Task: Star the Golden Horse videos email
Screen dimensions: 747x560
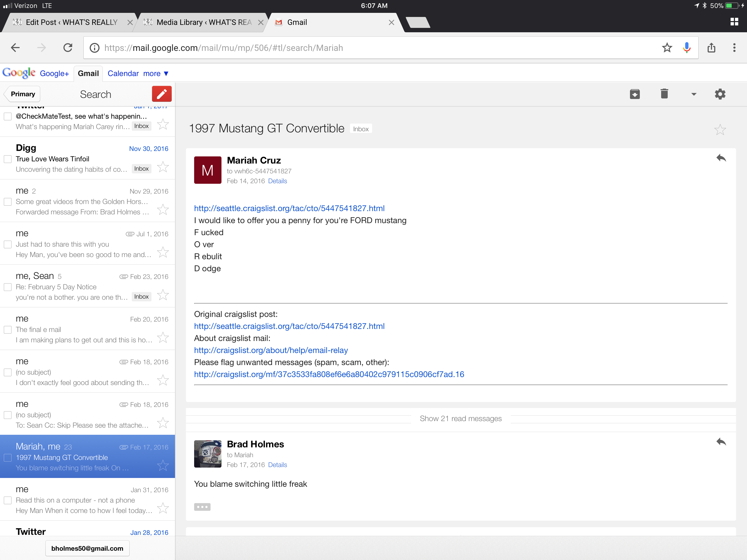Action: (163, 209)
